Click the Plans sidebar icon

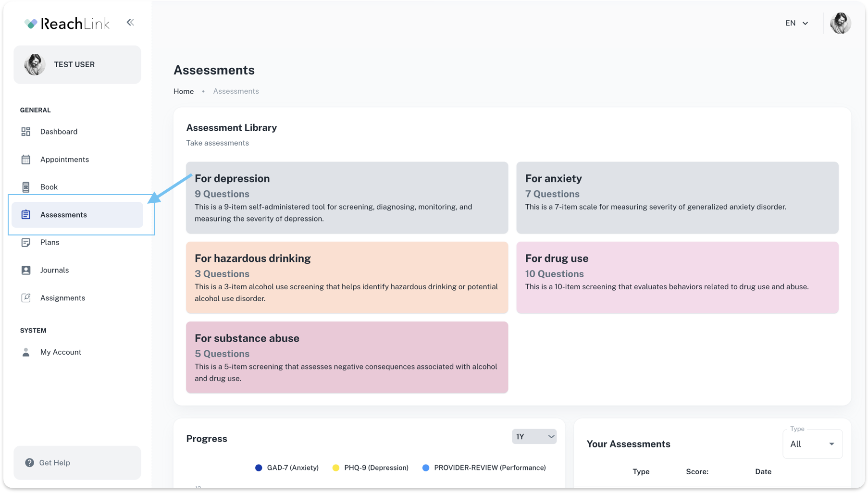(x=26, y=243)
